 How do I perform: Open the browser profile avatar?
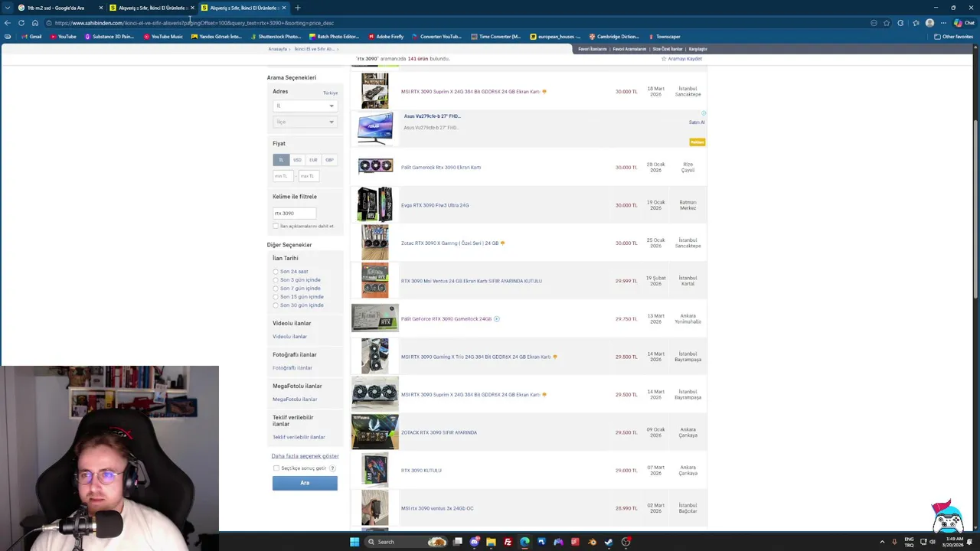click(929, 23)
